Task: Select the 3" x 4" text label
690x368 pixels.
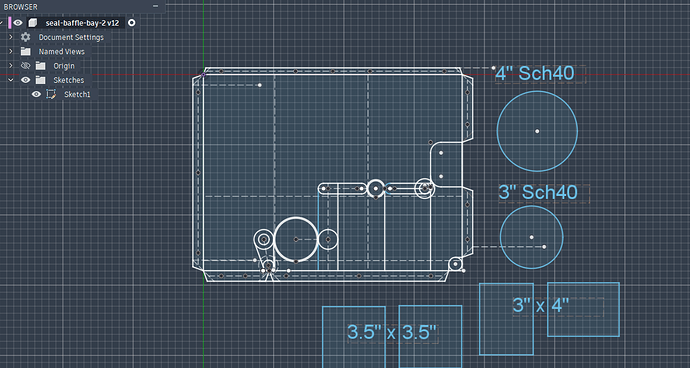Action: point(541,305)
